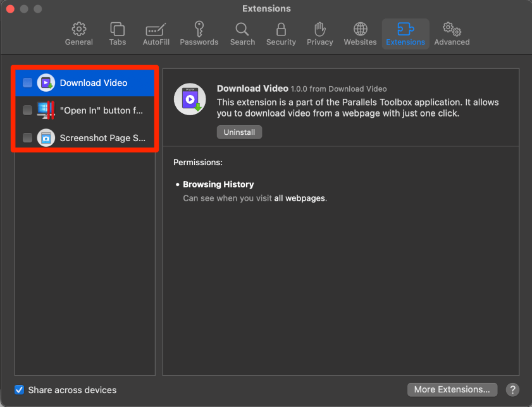Image resolution: width=532 pixels, height=407 pixels.
Task: Open the Advanced gears icon
Action: click(x=452, y=29)
